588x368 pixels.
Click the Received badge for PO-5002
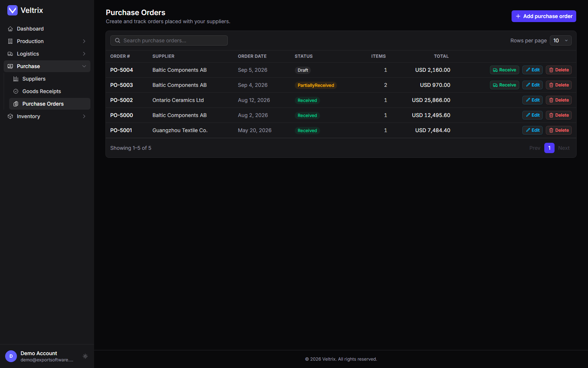[x=307, y=100]
